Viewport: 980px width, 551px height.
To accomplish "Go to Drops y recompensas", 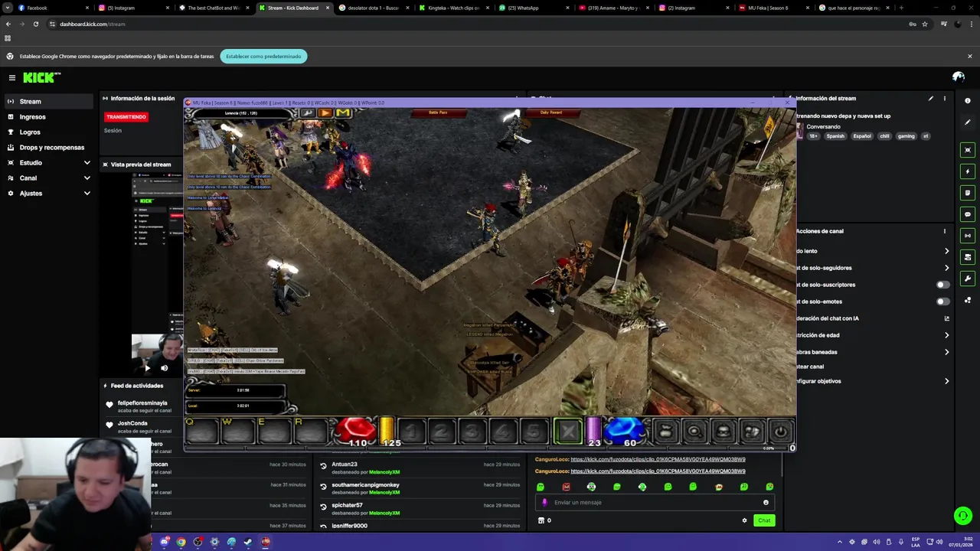I will tap(47, 147).
